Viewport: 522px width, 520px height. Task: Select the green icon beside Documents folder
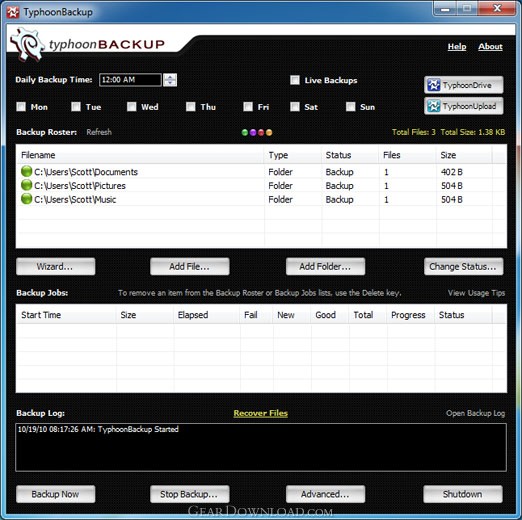coord(26,171)
